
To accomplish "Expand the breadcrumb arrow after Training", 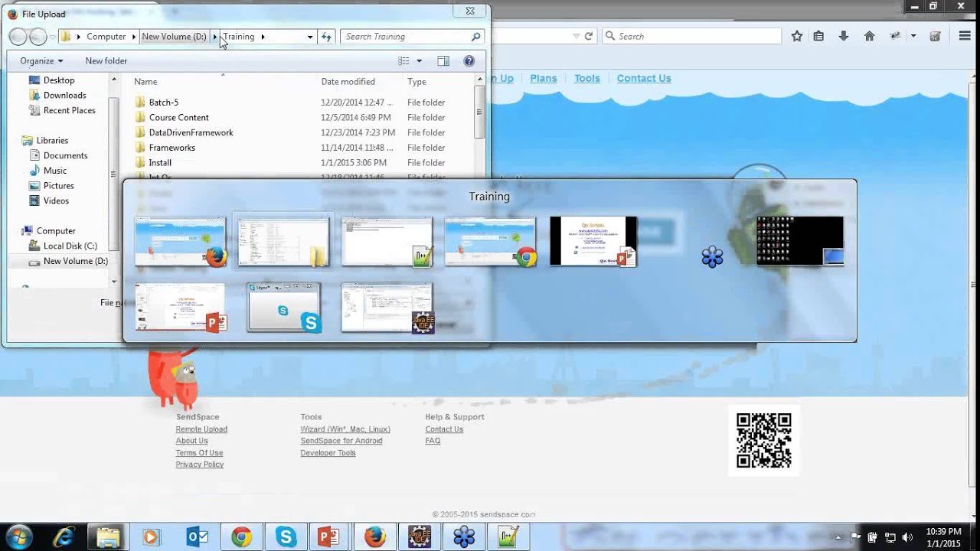I will 263,37.
